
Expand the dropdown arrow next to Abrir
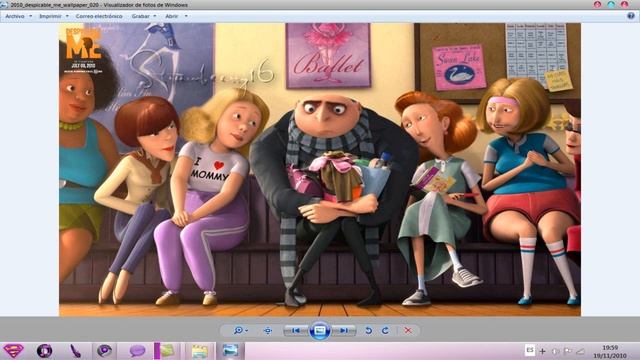click(186, 16)
